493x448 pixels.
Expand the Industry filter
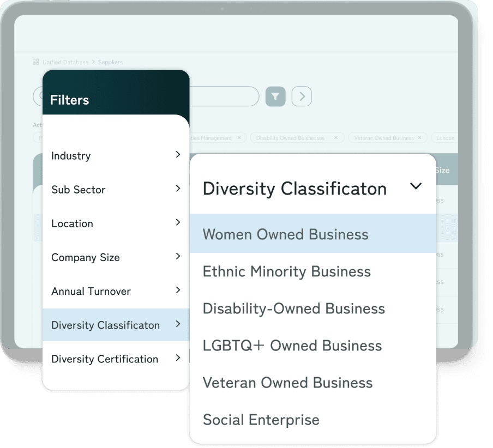[177, 155]
